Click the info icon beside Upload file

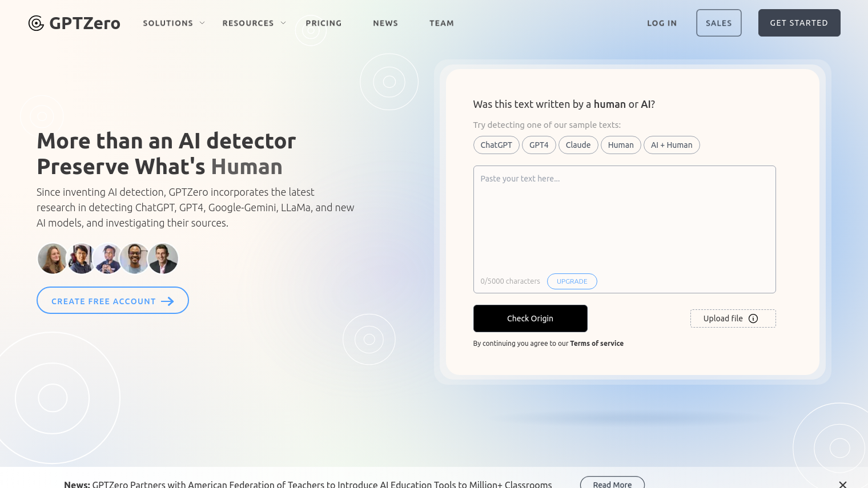coord(753,318)
